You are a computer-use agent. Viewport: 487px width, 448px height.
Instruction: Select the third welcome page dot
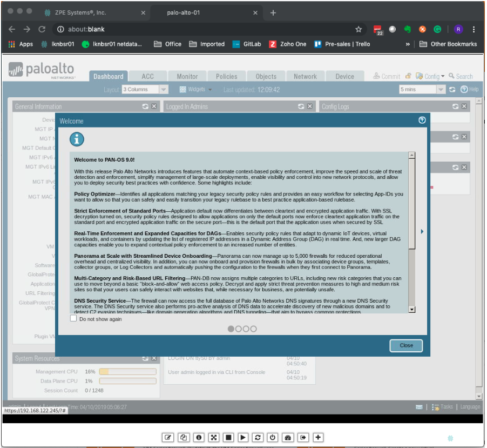pyautogui.click(x=246, y=329)
